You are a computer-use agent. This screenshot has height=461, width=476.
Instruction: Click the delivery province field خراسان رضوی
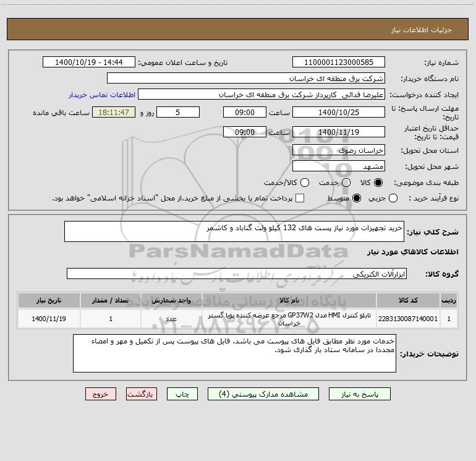(x=339, y=150)
